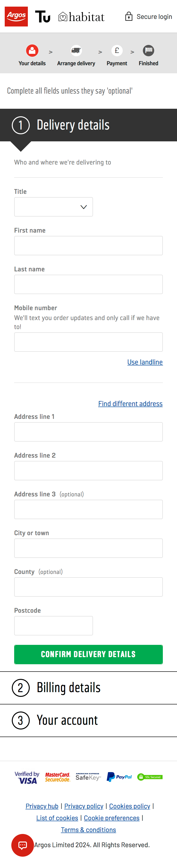This screenshot has width=177, height=868.
Task: Expand the Billing details section
Action: pyautogui.click(x=68, y=687)
